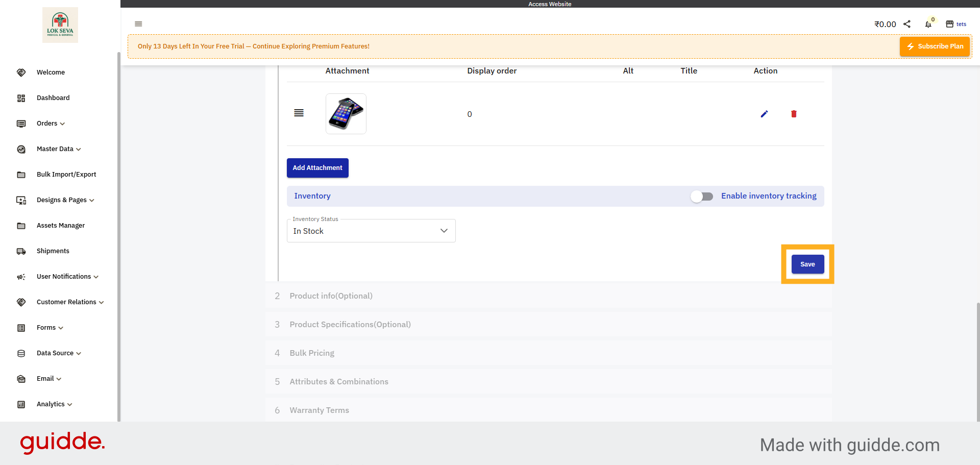Click the notifications bell icon
980x465 pixels.
(928, 24)
